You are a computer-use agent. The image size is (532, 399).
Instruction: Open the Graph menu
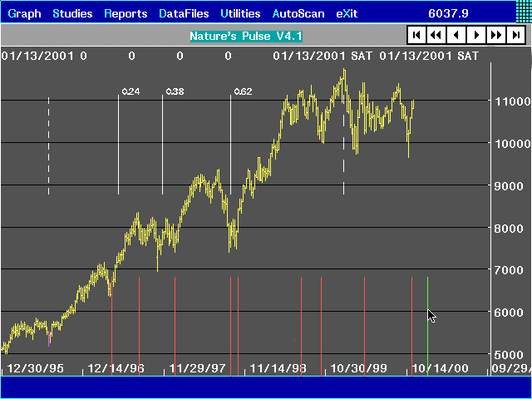click(x=24, y=14)
